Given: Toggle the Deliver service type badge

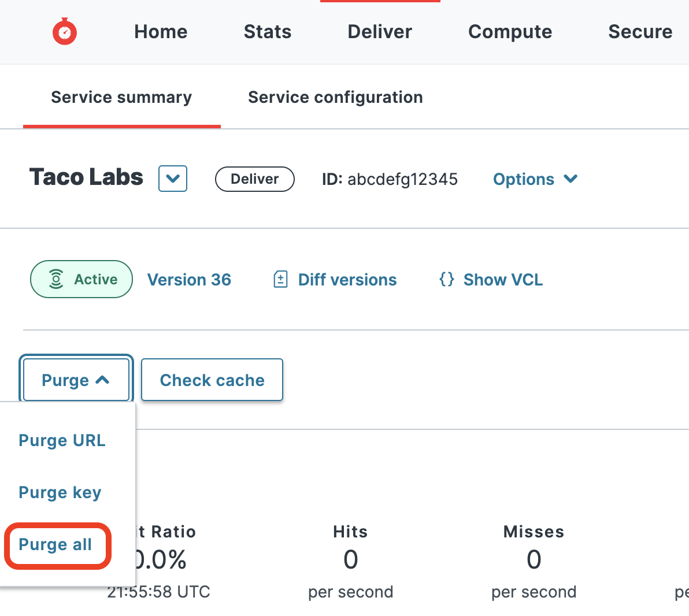Looking at the screenshot, I should pyautogui.click(x=254, y=179).
